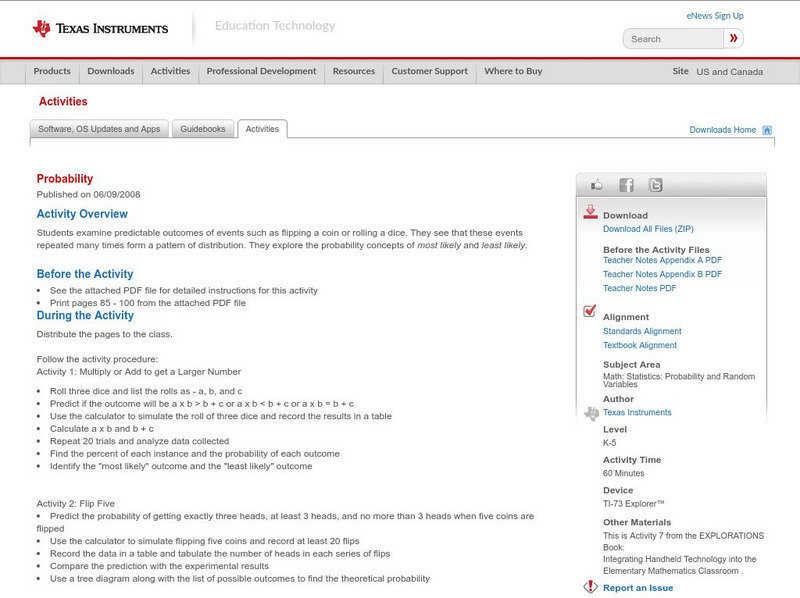Open the Teacher Notes PDF link
Image resolution: width=800 pixels, height=598 pixels.
tap(639, 288)
